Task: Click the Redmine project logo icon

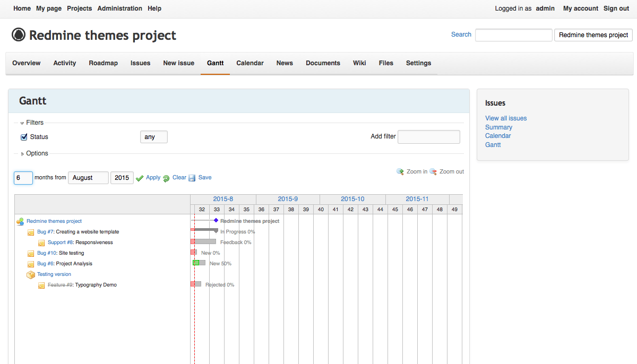Action: 19,35
